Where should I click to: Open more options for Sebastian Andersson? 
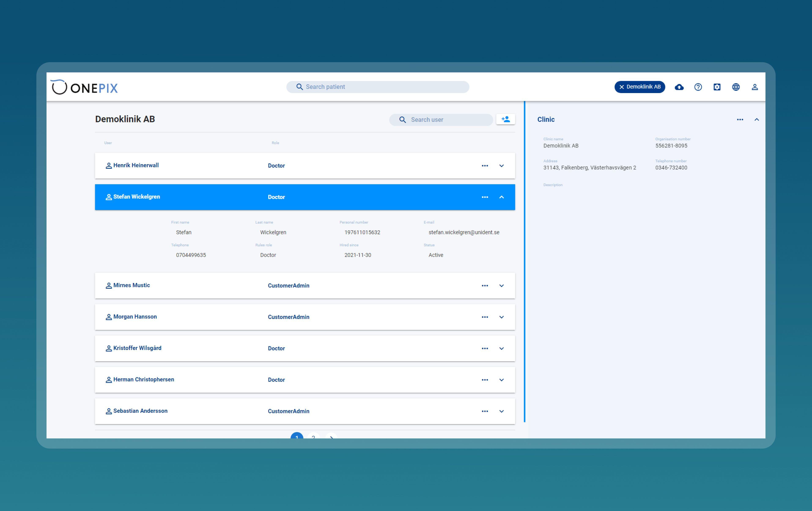[x=485, y=411]
